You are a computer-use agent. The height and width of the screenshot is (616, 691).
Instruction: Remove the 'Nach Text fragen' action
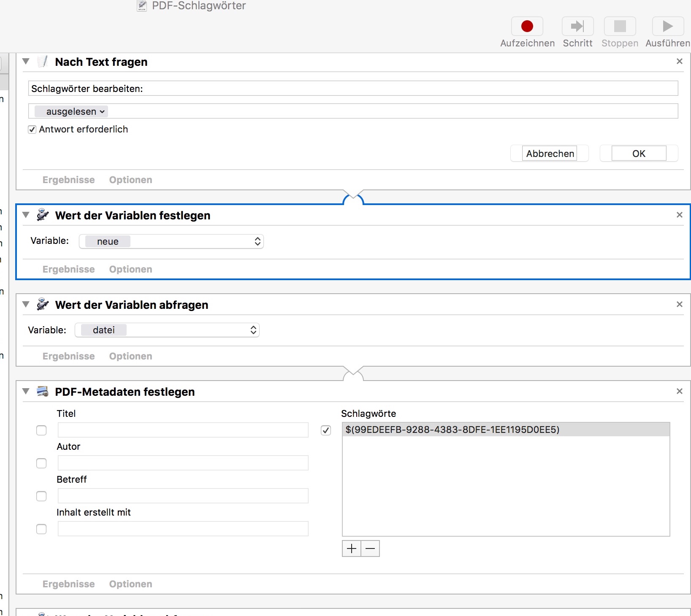tap(679, 62)
